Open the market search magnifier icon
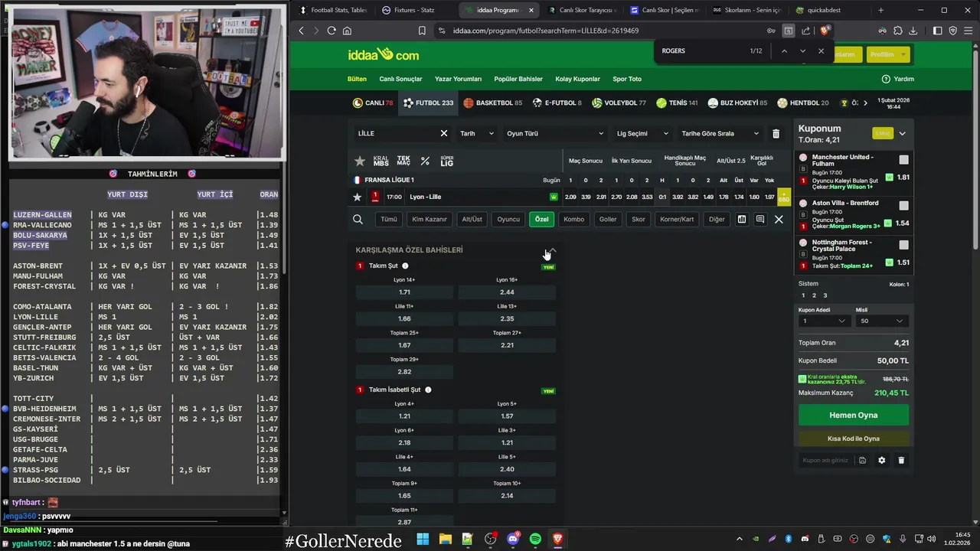The width and height of the screenshot is (980, 551). click(358, 220)
